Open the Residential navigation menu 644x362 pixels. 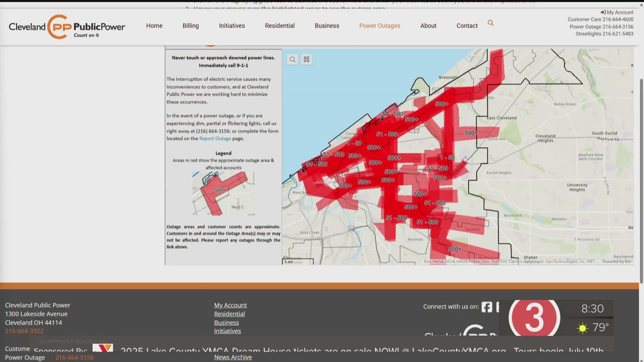point(280,25)
